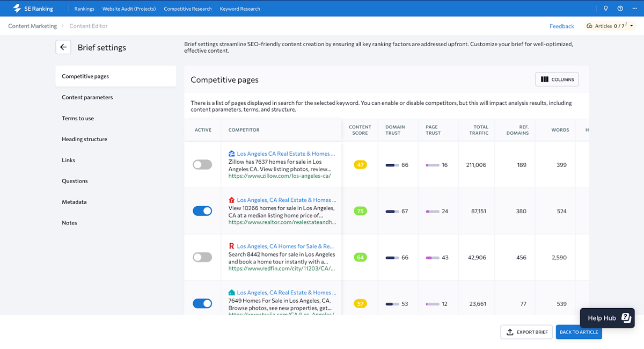Open the Help Hub widget
The width and height of the screenshot is (644, 349).
point(608,318)
